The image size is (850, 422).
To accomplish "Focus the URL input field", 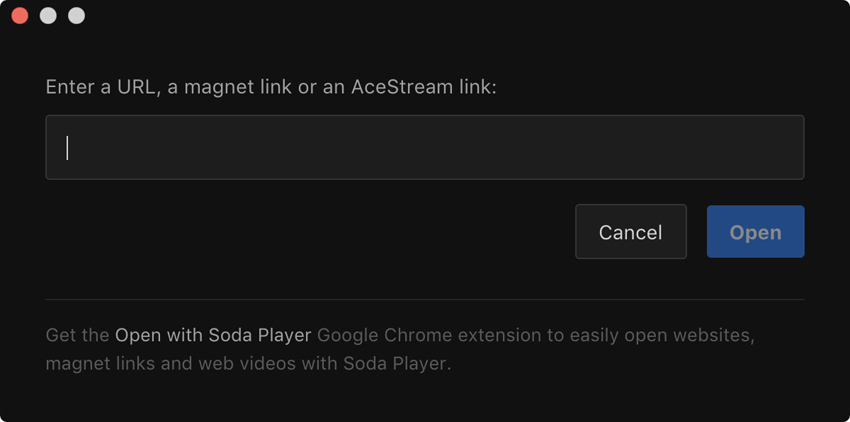I will (x=425, y=148).
